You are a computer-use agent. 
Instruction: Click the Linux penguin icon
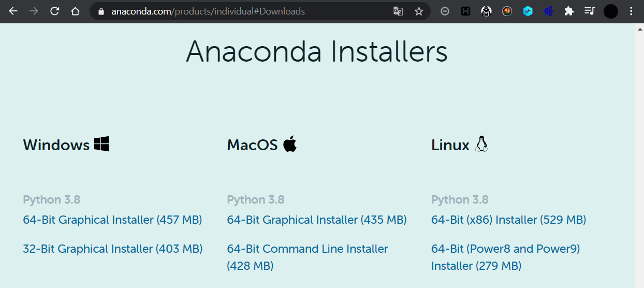481,144
